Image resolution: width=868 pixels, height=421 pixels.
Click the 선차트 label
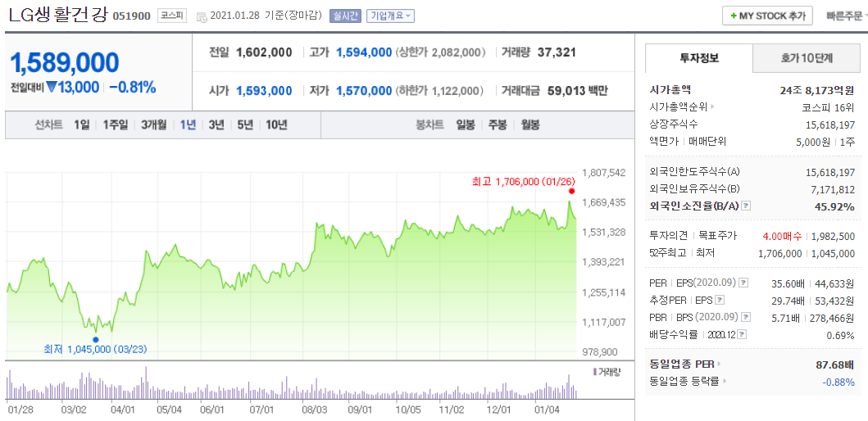48,125
